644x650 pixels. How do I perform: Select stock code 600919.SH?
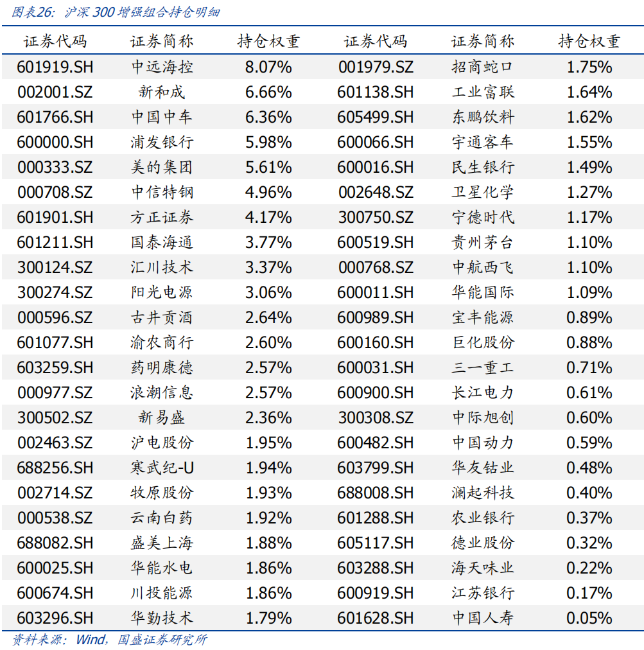click(x=376, y=593)
